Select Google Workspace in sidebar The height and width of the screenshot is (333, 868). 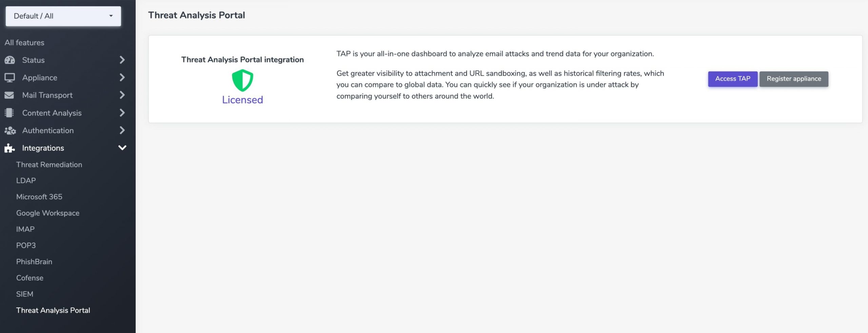pos(48,213)
